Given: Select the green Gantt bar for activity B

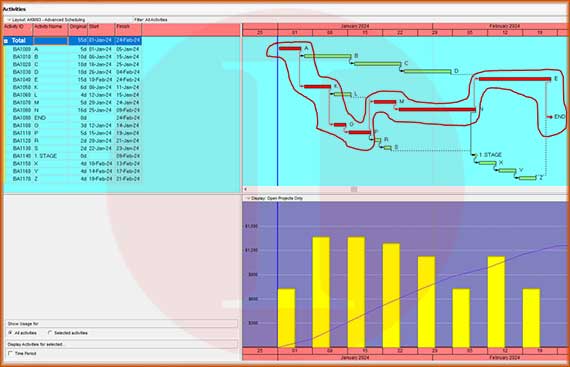Looking at the screenshot, I should (x=328, y=56).
